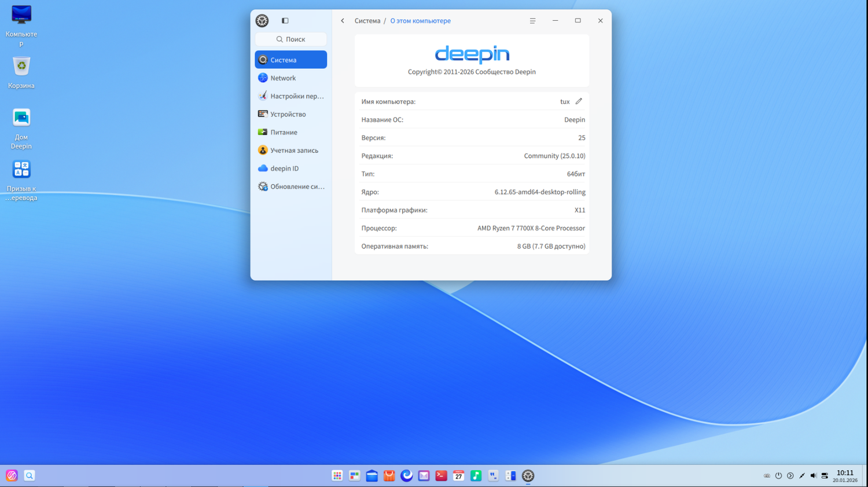Open the app launcher grid in the dock

[337, 475]
